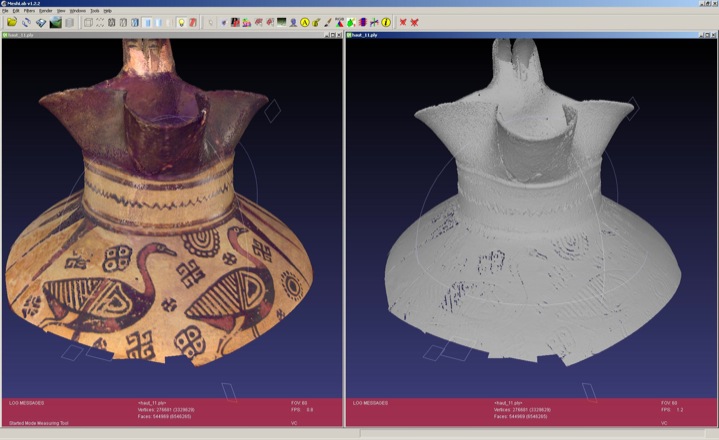Screen dimensions: 719x440
Task: Toggle flat lines render mode
Action: (135, 22)
